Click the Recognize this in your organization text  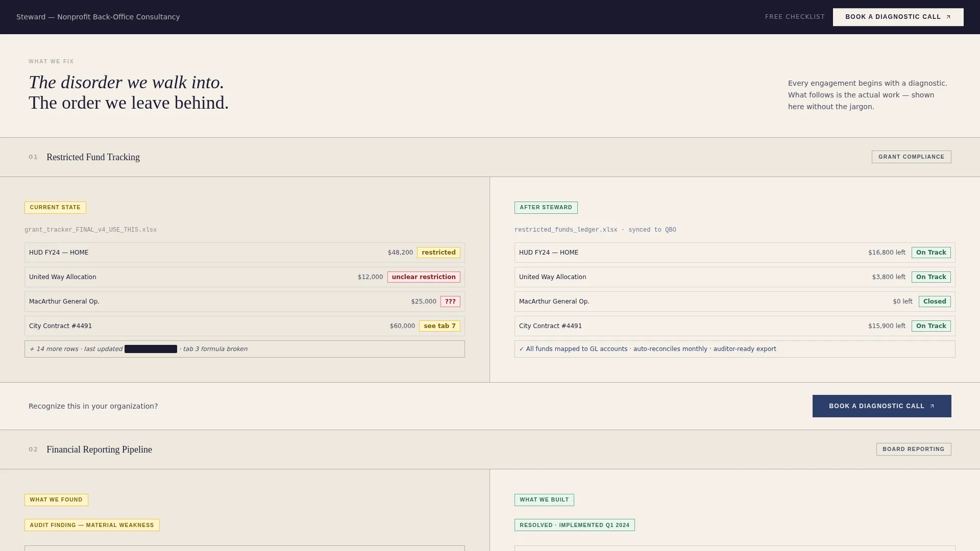click(x=93, y=406)
